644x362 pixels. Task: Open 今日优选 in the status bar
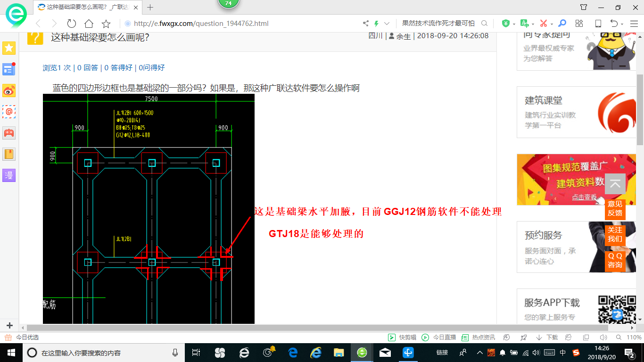click(22, 337)
